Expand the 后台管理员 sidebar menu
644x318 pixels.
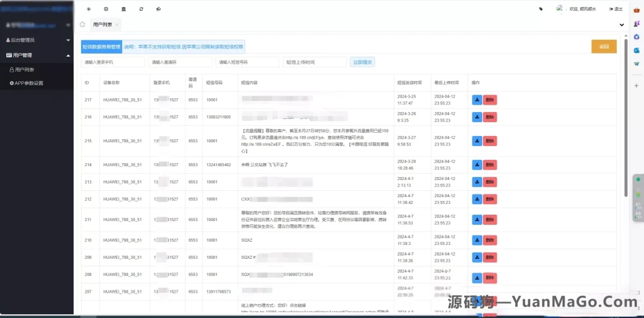[37, 40]
